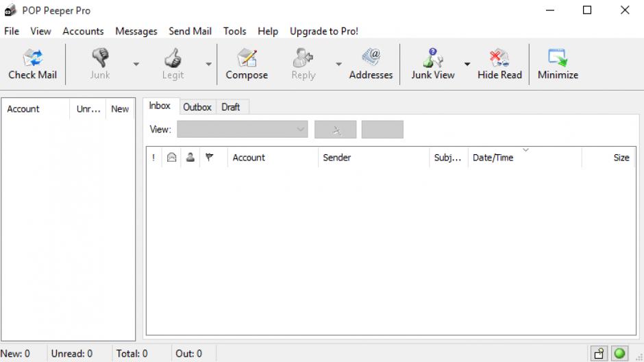This screenshot has height=362, width=644.
Task: Mark message as Junk with thumbs-down icon
Action: (100, 64)
